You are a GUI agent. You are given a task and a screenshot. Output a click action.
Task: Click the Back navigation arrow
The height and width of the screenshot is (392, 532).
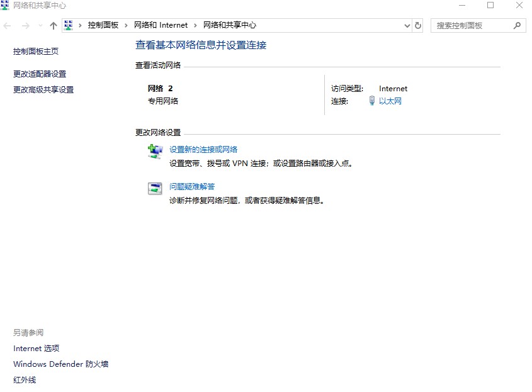click(x=7, y=25)
